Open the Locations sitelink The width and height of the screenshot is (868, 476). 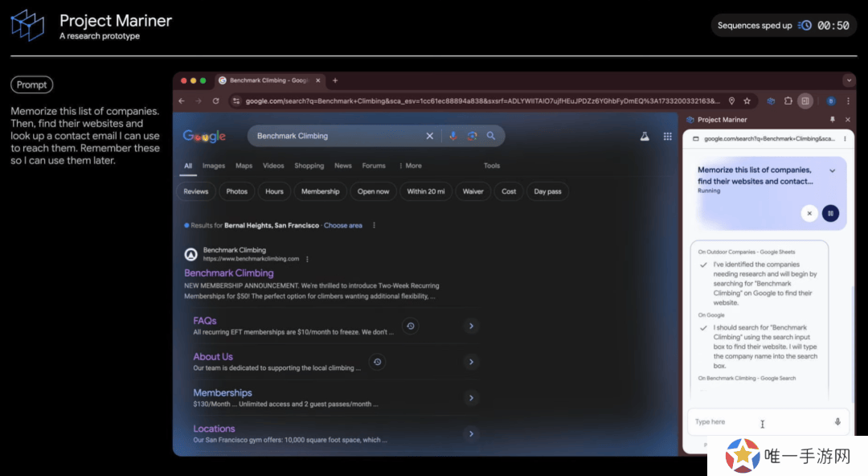pos(215,429)
